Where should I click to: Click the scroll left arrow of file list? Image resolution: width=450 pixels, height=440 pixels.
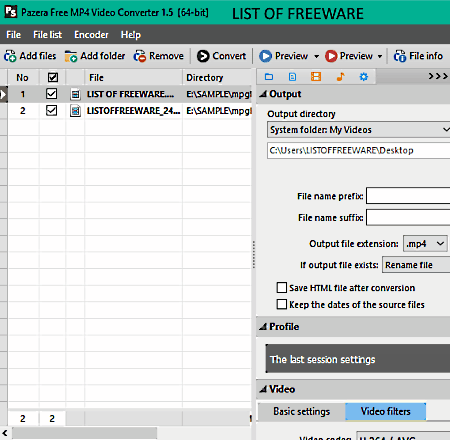(x=5, y=433)
